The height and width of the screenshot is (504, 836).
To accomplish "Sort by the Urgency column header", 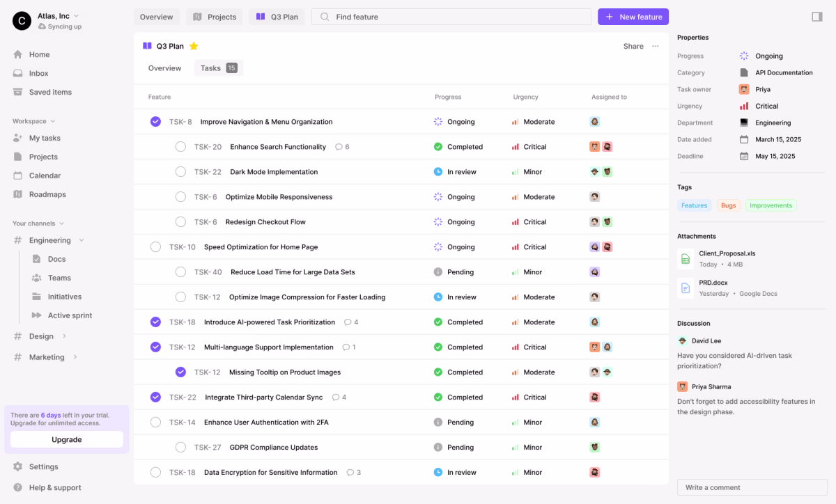I will [526, 97].
